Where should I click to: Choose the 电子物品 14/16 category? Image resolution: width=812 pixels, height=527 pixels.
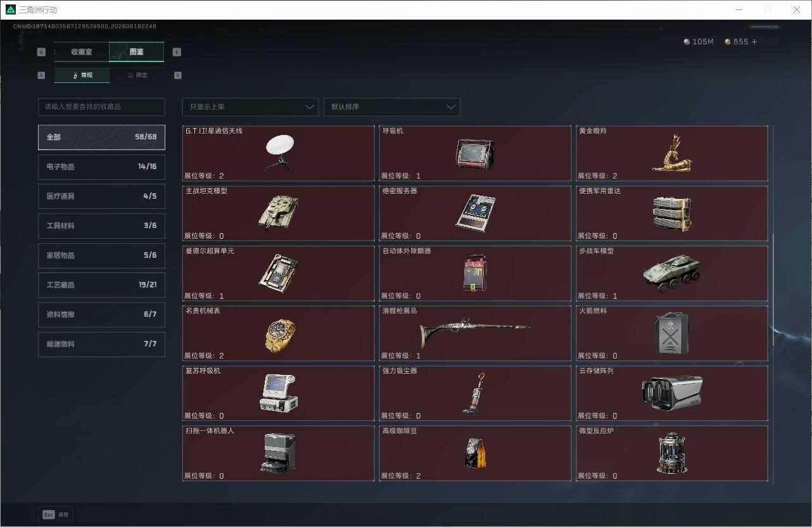tap(101, 167)
